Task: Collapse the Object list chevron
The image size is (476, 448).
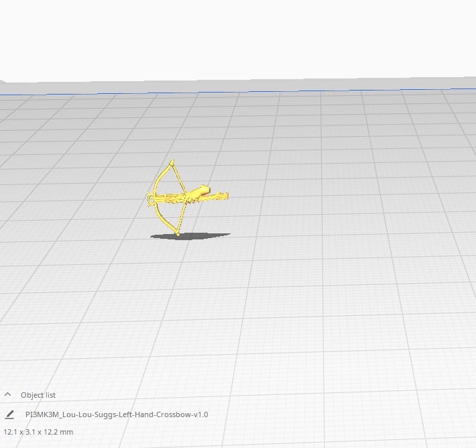Action: 8,394
